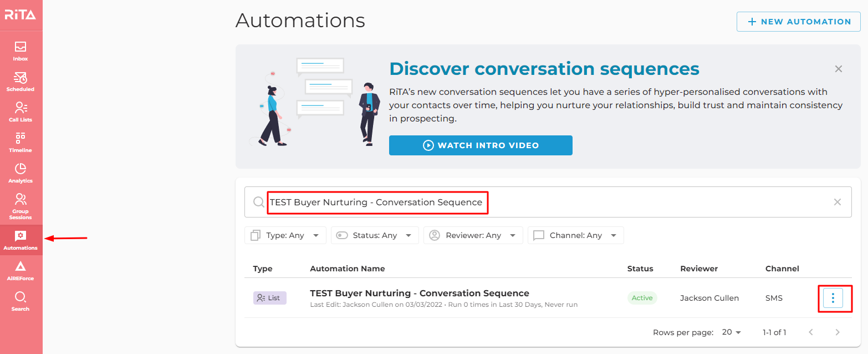Open the Status: Any filter dropdown
The image size is (868, 354).
(x=375, y=235)
